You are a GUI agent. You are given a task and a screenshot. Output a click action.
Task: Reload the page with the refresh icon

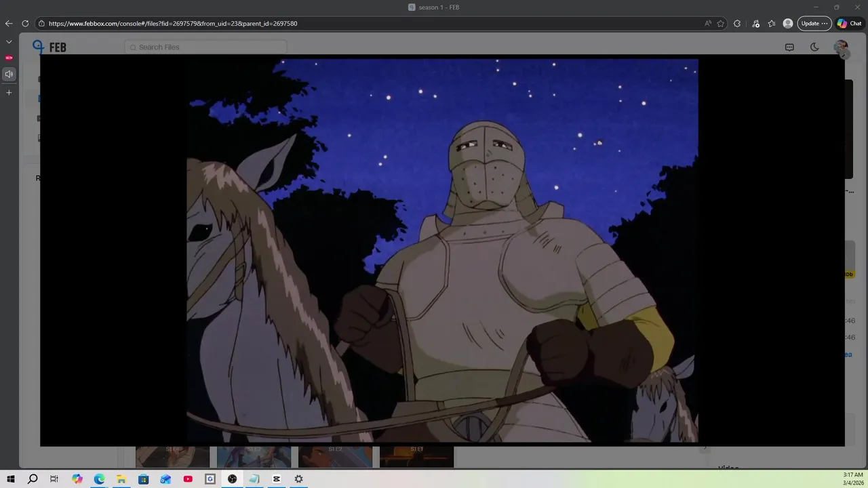tap(25, 23)
